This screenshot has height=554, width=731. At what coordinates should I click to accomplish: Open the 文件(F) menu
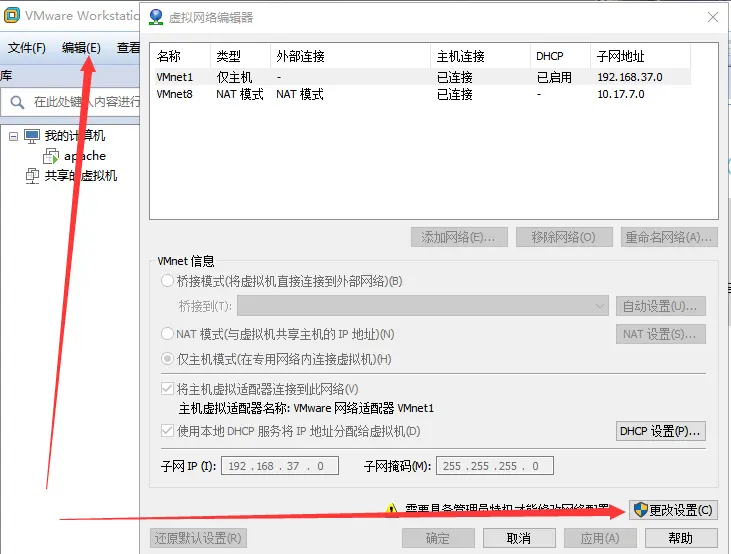coord(27,48)
